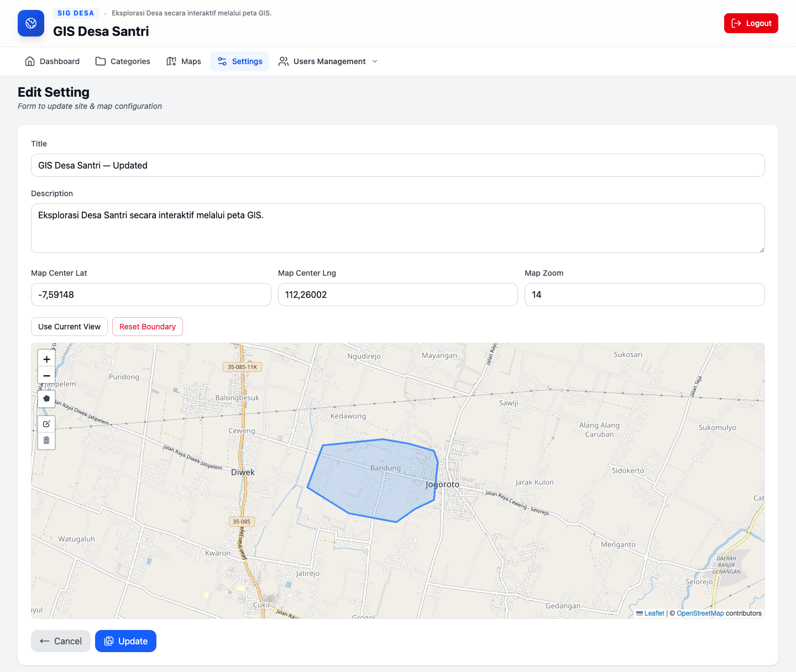Open the OpenStreetMap attribution link
The width and height of the screenshot is (796, 672).
[700, 613]
